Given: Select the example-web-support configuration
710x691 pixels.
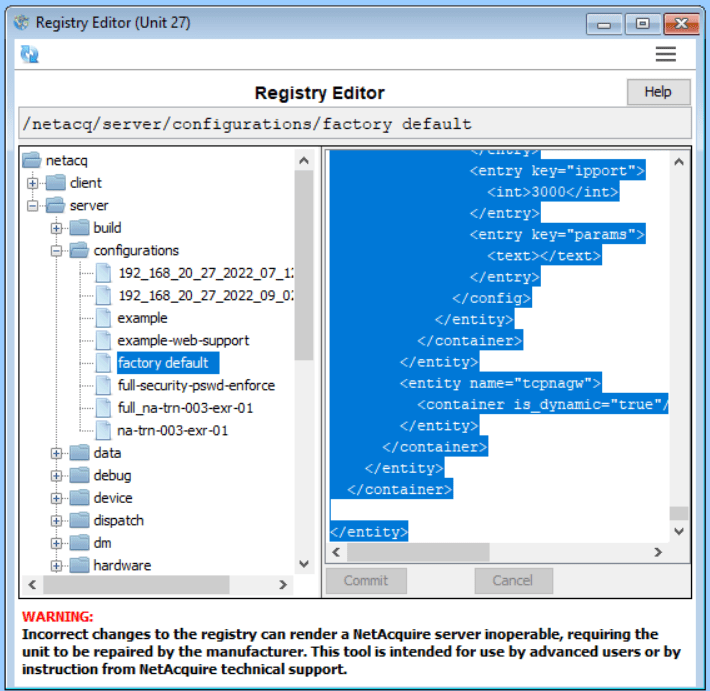Looking at the screenshot, I should click(183, 341).
